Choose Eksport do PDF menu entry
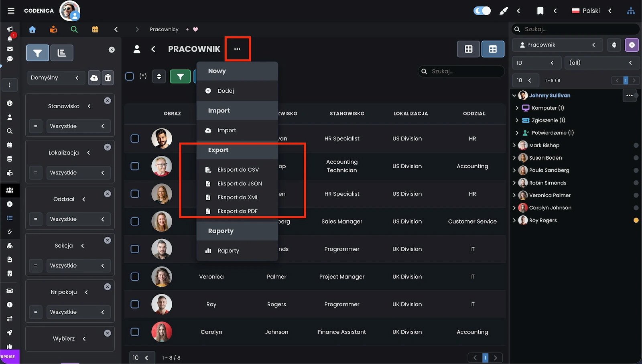The height and width of the screenshot is (364, 642). 237,211
